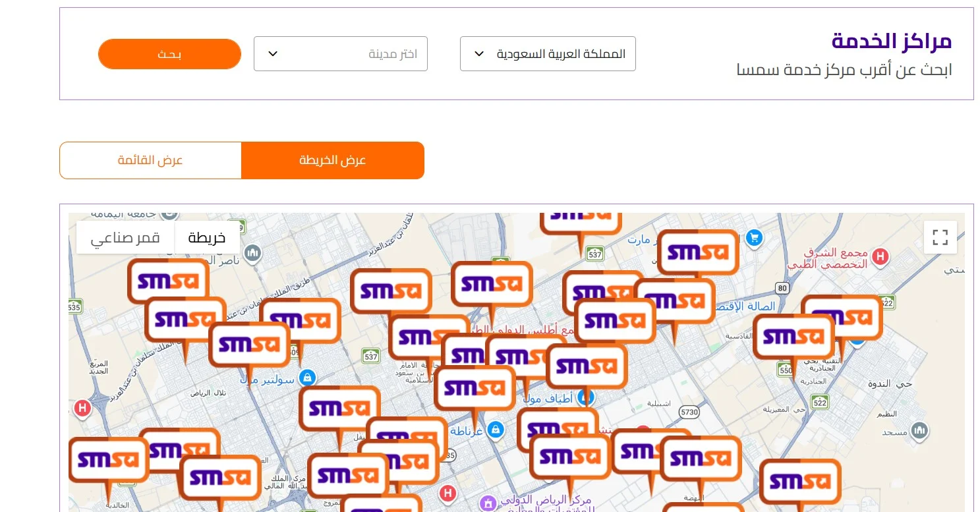
Task: Click the SMSA marker directly above سولتير مول
Action: (x=249, y=344)
